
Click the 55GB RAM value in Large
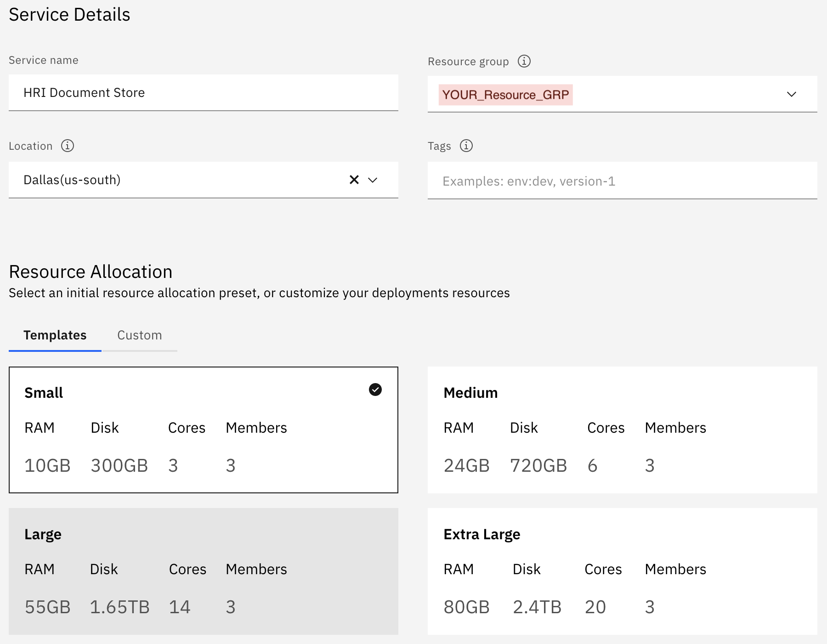48,607
